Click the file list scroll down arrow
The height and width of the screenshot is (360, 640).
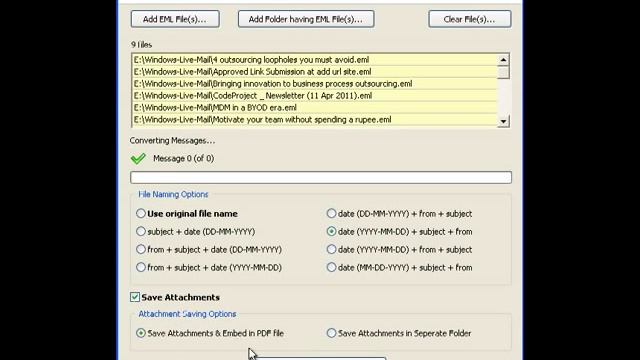[503, 121]
